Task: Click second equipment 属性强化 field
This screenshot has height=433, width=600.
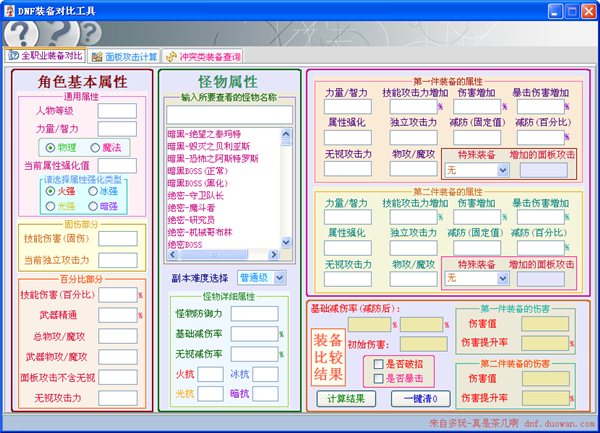Action: pyautogui.click(x=348, y=248)
